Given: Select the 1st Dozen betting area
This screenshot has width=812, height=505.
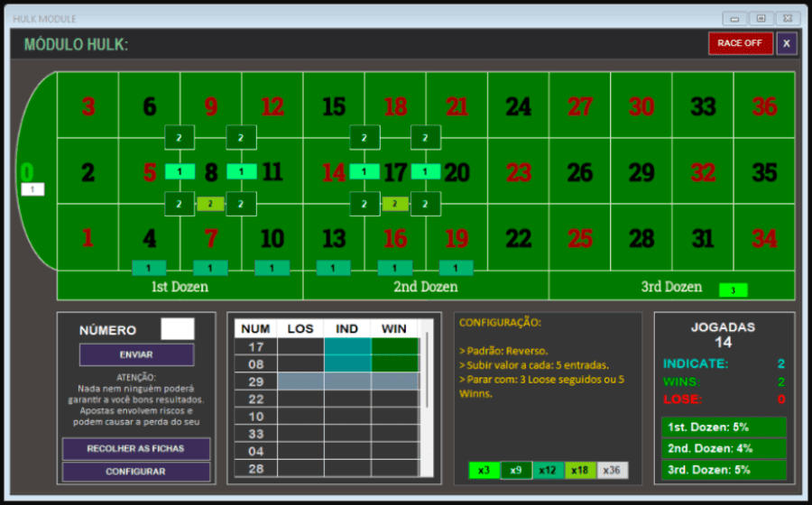Looking at the screenshot, I should tap(180, 288).
